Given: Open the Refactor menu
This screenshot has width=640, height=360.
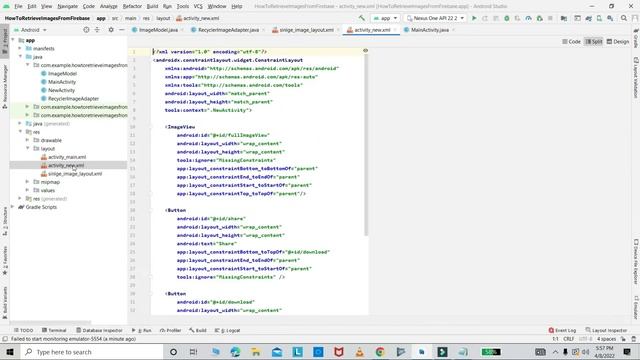Looking at the screenshot, I should (x=132, y=7).
